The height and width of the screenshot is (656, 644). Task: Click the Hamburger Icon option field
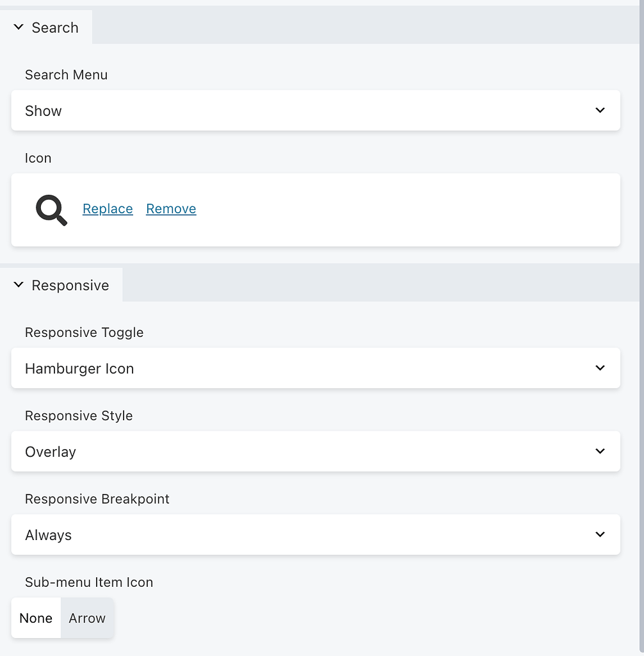tap(316, 368)
